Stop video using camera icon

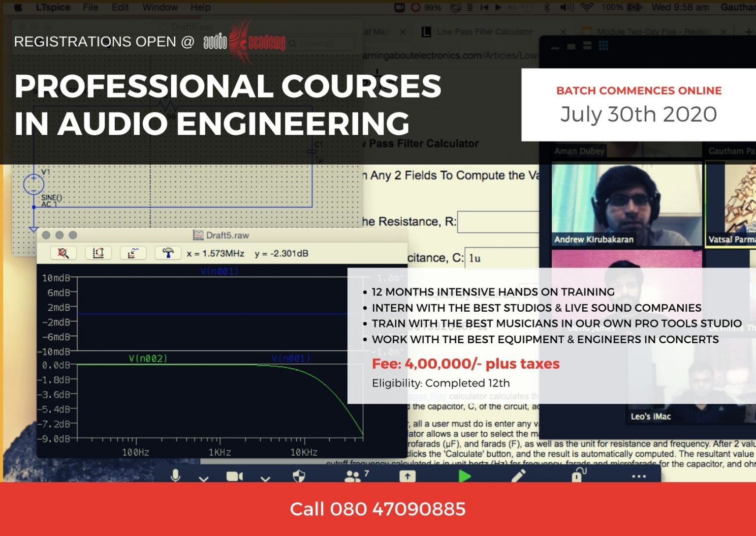[234, 476]
